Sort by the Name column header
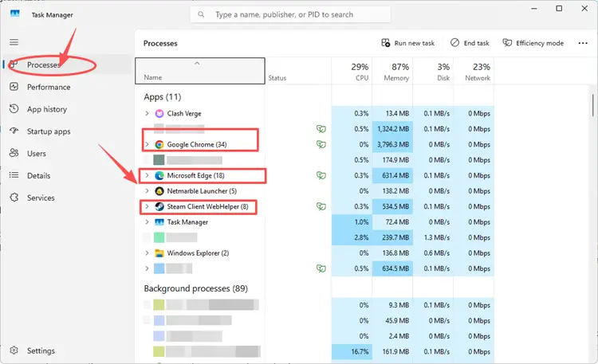The image size is (598, 364). click(x=200, y=71)
